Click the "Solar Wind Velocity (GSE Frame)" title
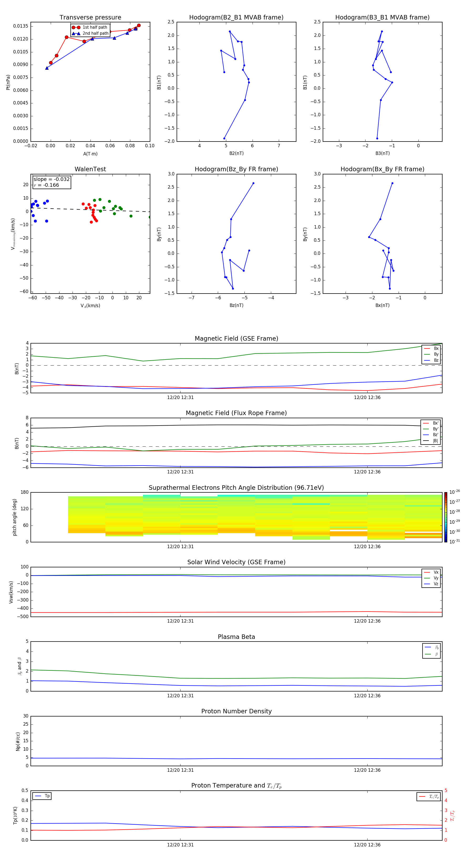The height and width of the screenshot is (868, 473). coord(236,562)
